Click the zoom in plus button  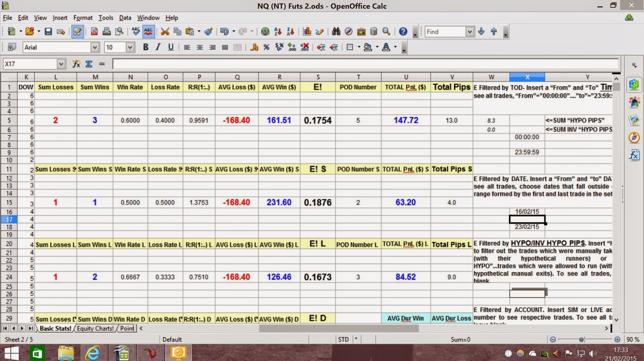click(617, 340)
